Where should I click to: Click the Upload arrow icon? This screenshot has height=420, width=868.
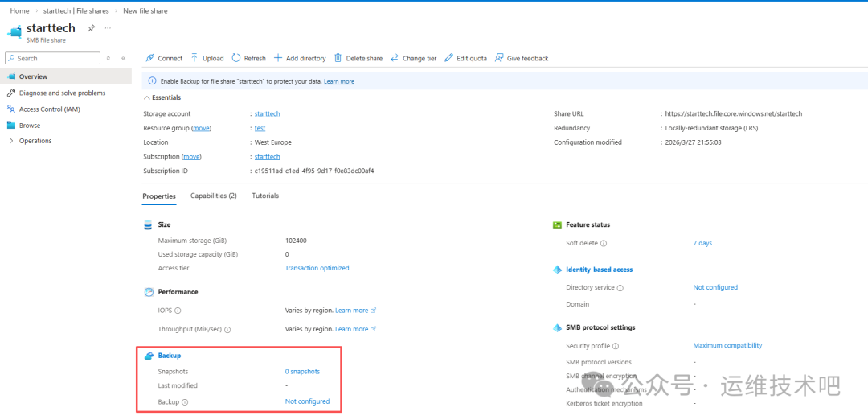click(x=194, y=58)
